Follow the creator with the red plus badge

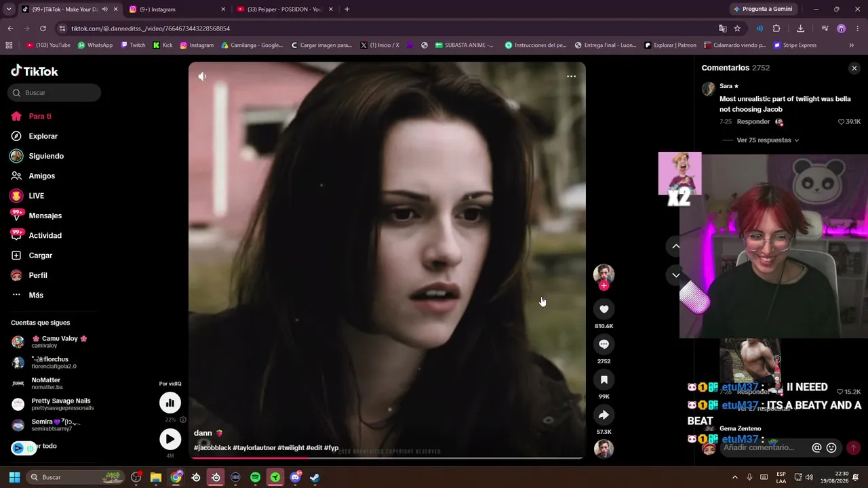click(x=604, y=286)
